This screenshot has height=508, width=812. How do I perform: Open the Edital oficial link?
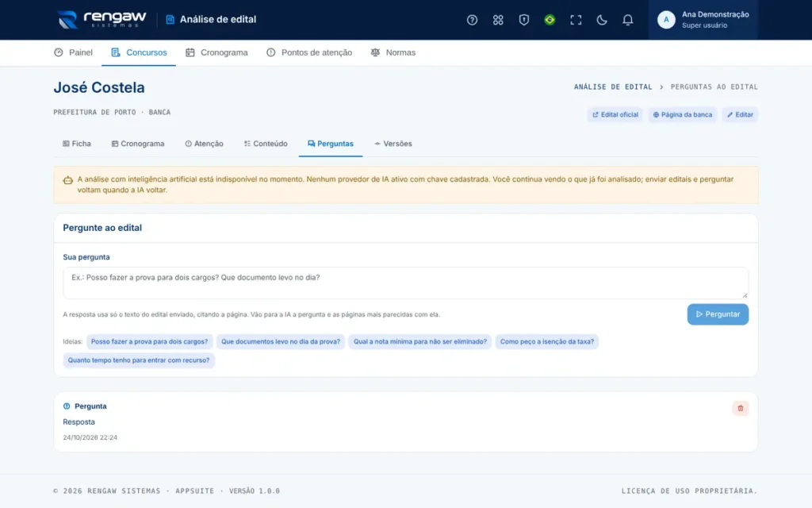[x=615, y=114]
